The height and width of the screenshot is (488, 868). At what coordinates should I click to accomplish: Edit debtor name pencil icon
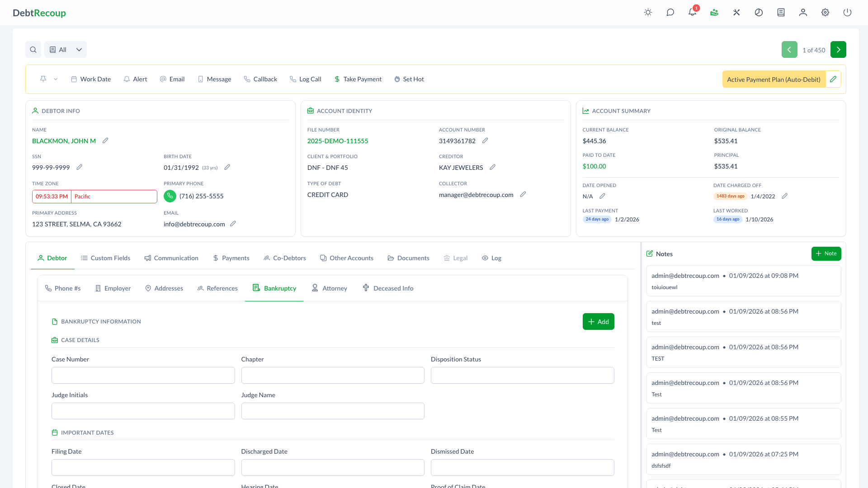[x=105, y=141]
